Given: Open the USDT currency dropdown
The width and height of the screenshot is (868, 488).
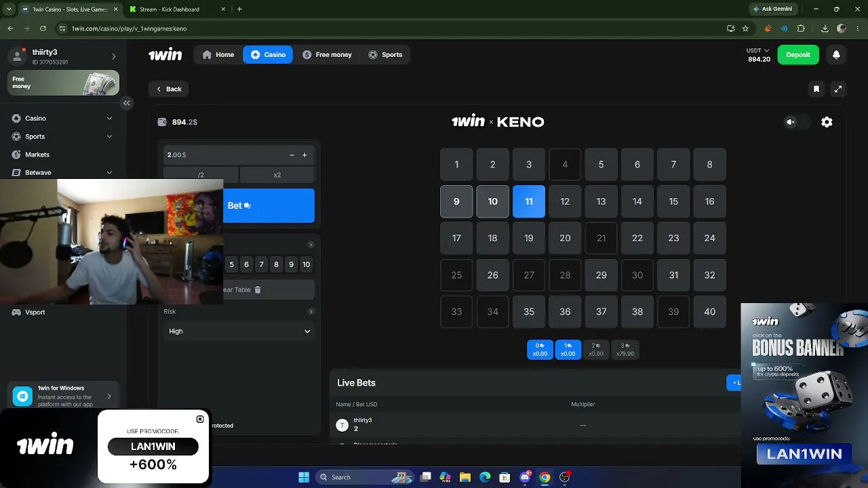Looking at the screenshot, I should click(758, 51).
